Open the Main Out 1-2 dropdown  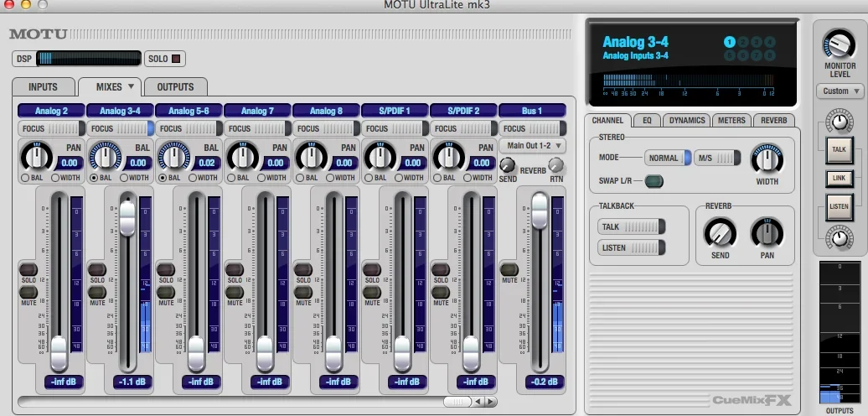point(532,146)
